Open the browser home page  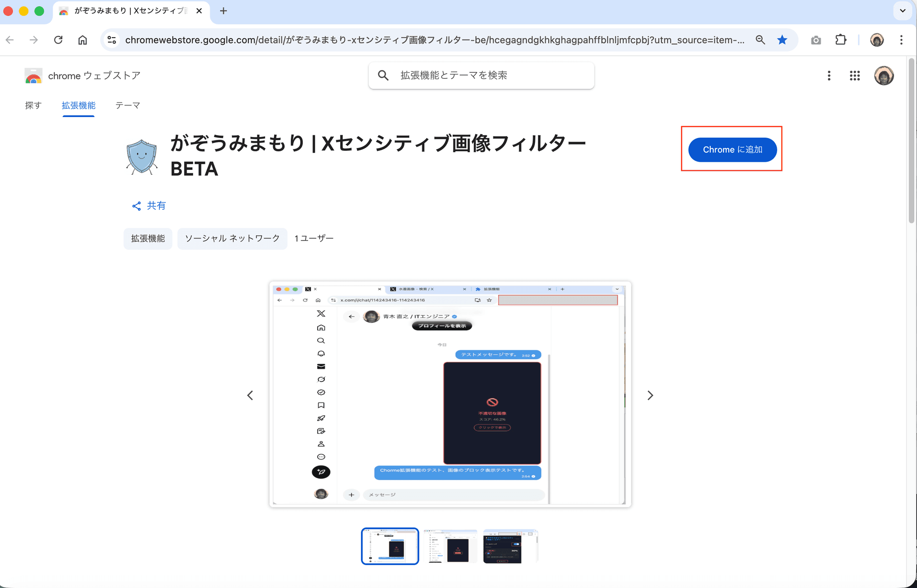[83, 40]
